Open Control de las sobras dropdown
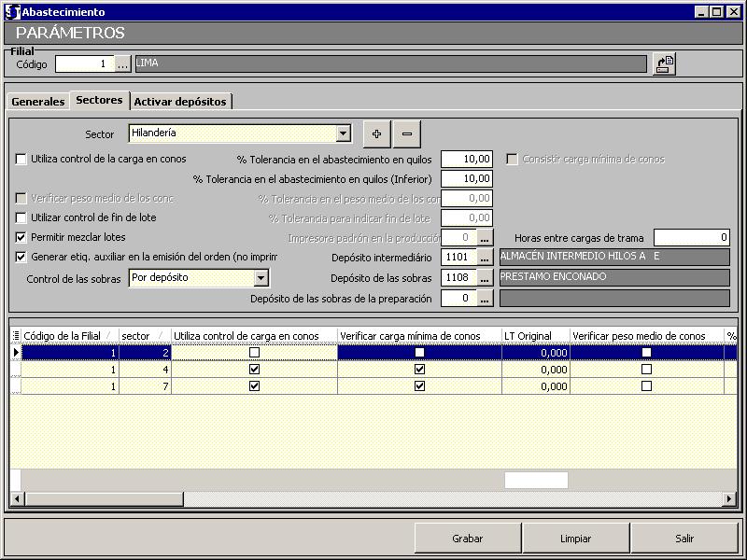747x560 pixels. [261, 278]
